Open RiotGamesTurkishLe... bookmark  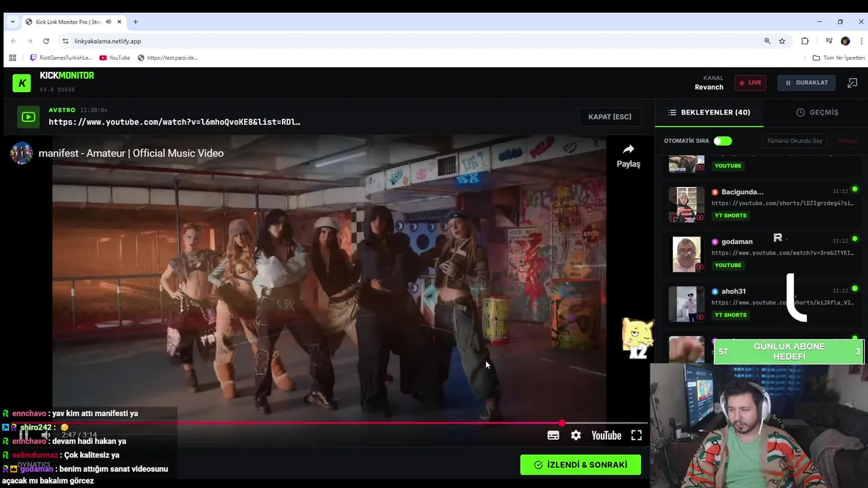pyautogui.click(x=60, y=58)
